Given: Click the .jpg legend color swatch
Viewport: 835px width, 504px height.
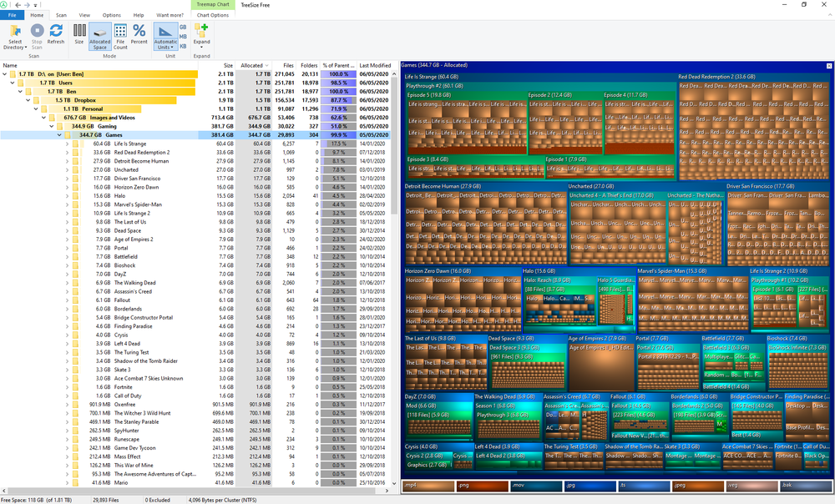Looking at the screenshot, I should pyautogui.click(x=590, y=486).
